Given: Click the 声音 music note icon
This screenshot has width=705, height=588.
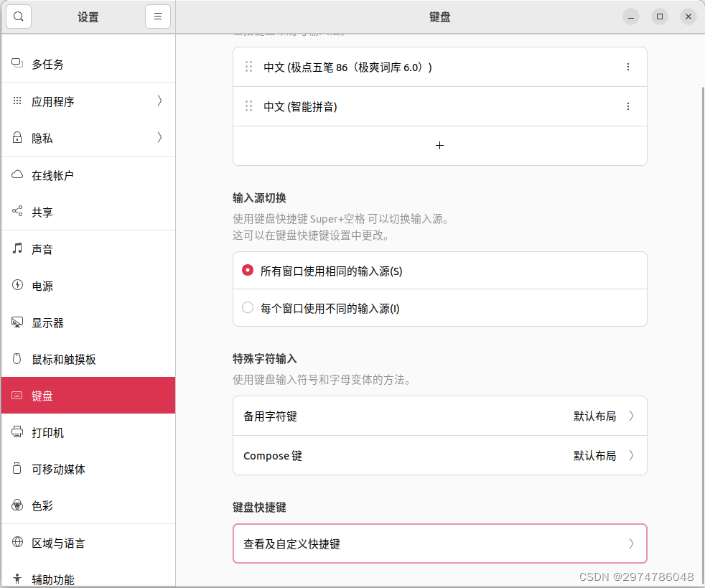Looking at the screenshot, I should [x=17, y=248].
